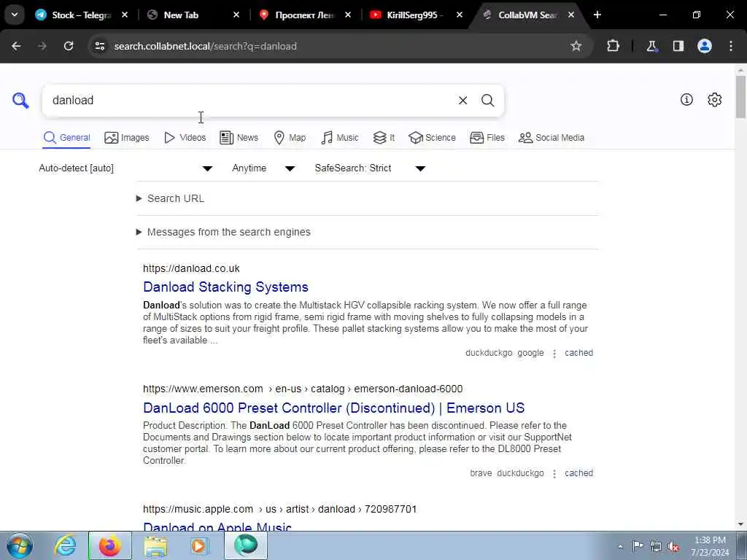Launch Internet Explorer from taskbar
747x560 pixels.
coord(65,545)
